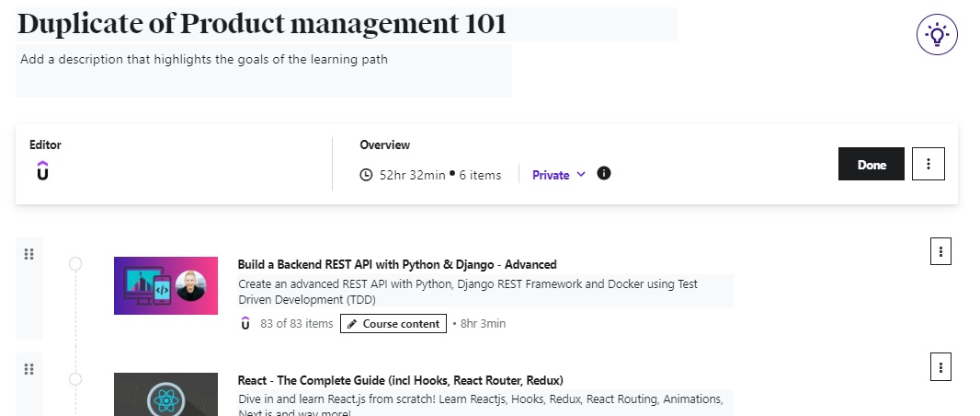Select the React course thumbnail
The height and width of the screenshot is (416, 980).
pyautogui.click(x=165, y=394)
